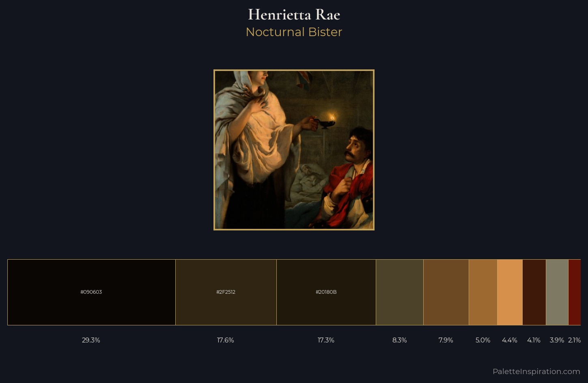Viewport: 588px width, 383px height.
Task: Click the 17.6% percentage label
Action: (226, 340)
